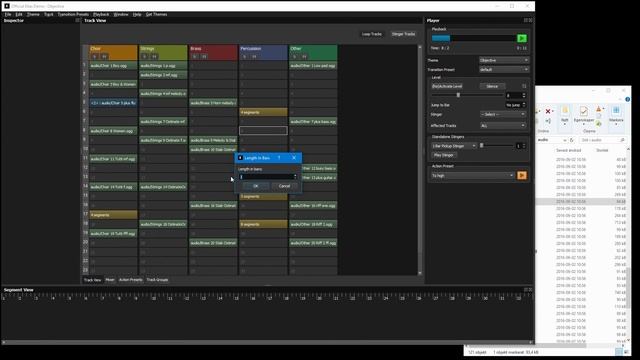640x360 pixels.
Task: Open the Transition Preset dropdown
Action: coord(504,70)
